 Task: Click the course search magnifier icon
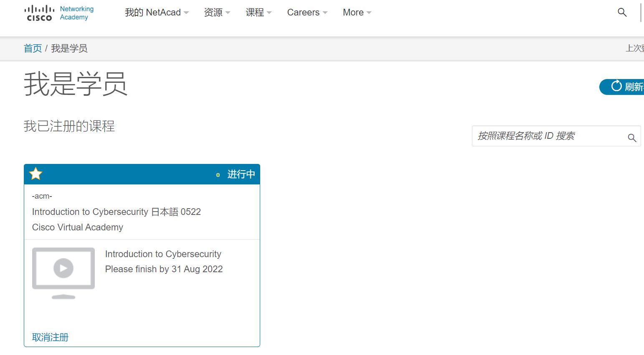click(x=632, y=138)
